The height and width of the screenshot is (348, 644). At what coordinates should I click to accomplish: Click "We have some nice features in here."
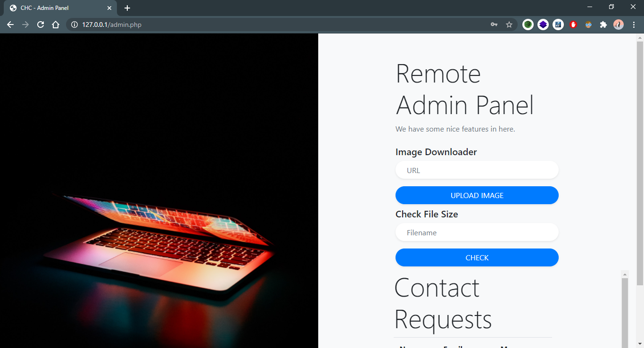(x=455, y=129)
